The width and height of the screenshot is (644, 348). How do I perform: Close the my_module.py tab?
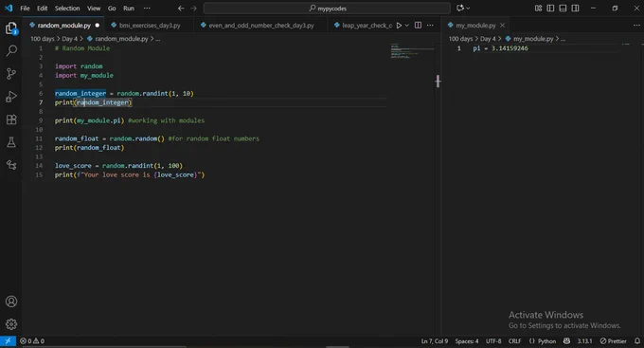click(502, 25)
